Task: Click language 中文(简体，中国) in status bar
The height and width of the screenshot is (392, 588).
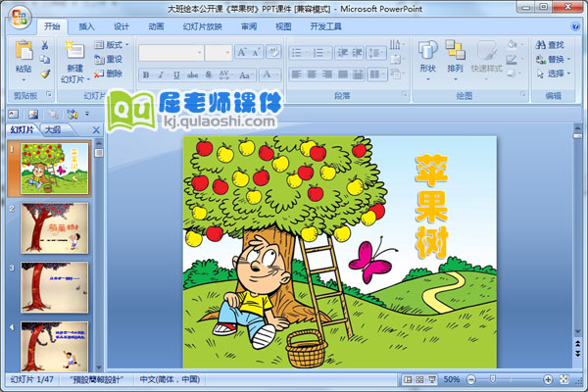Action: (170, 379)
